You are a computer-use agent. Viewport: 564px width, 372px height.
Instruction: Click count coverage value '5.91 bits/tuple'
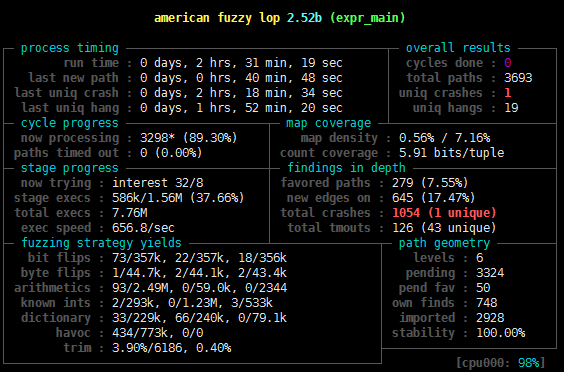coord(451,153)
